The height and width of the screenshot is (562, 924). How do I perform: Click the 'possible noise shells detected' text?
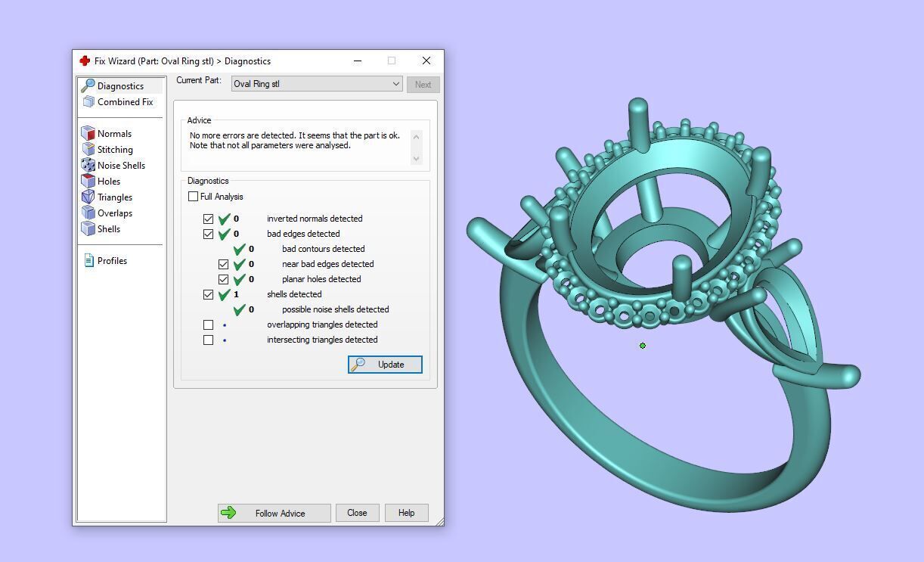point(336,309)
